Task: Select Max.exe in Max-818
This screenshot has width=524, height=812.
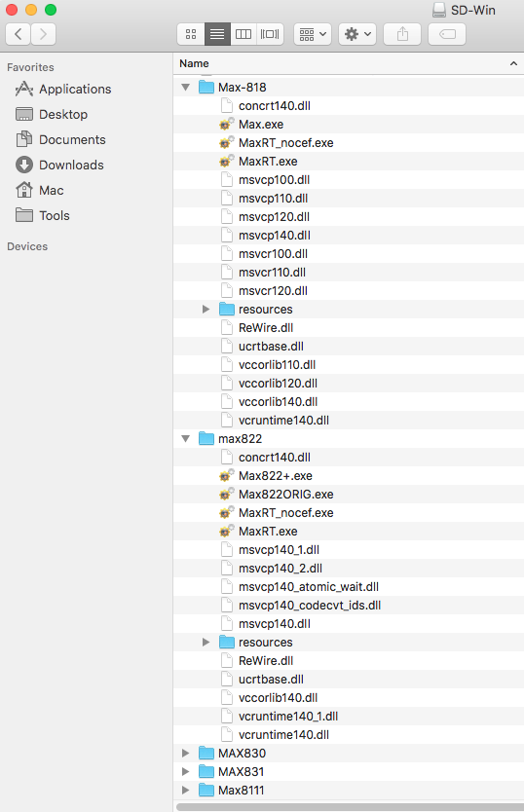Action: 261,125
